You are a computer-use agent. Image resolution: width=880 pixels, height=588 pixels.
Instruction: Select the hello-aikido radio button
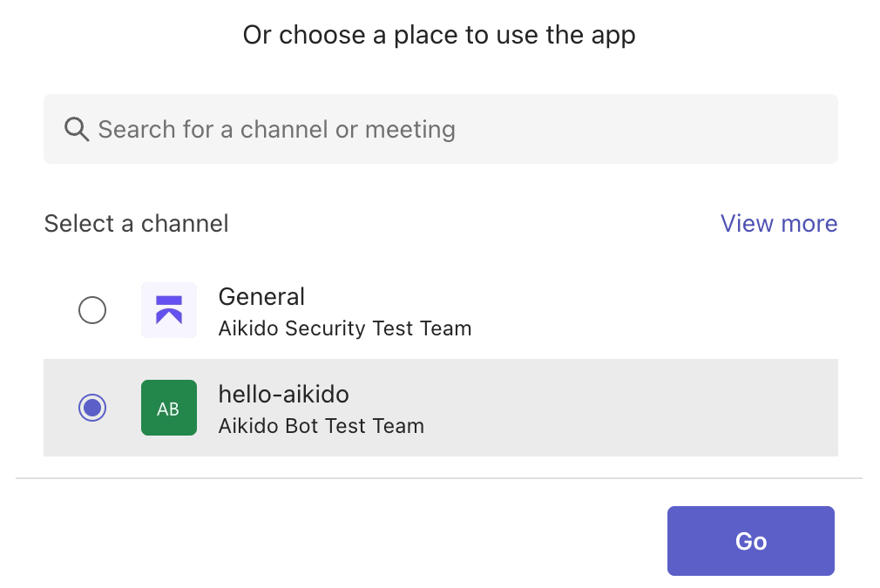click(x=92, y=408)
